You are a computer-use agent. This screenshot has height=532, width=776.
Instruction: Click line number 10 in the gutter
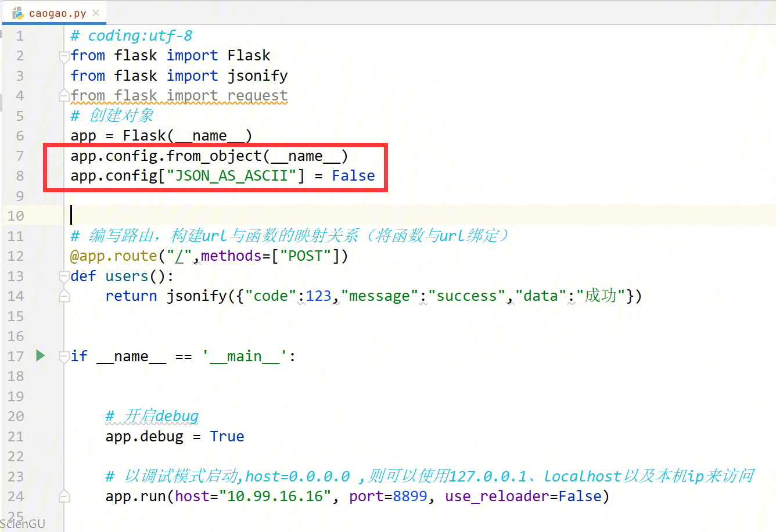(x=16, y=216)
